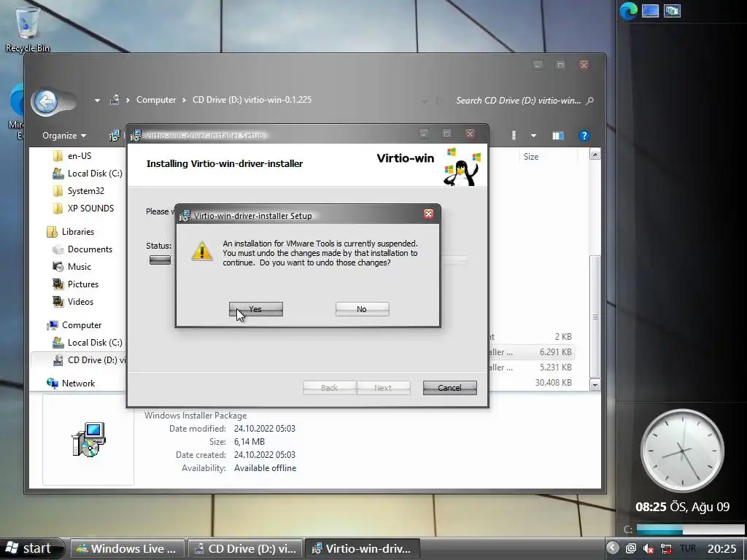Click the analog clock gadget
This screenshot has height=560, width=747.
coord(682,451)
